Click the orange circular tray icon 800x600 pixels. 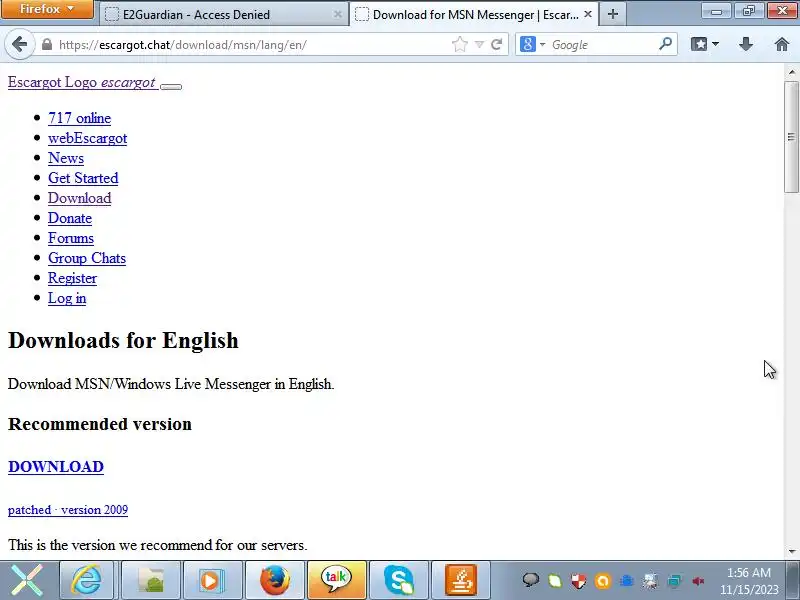(603, 581)
